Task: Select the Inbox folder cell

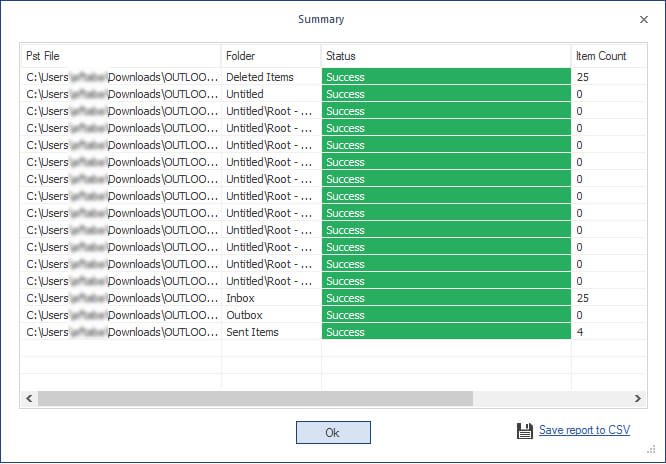Action: coord(271,298)
